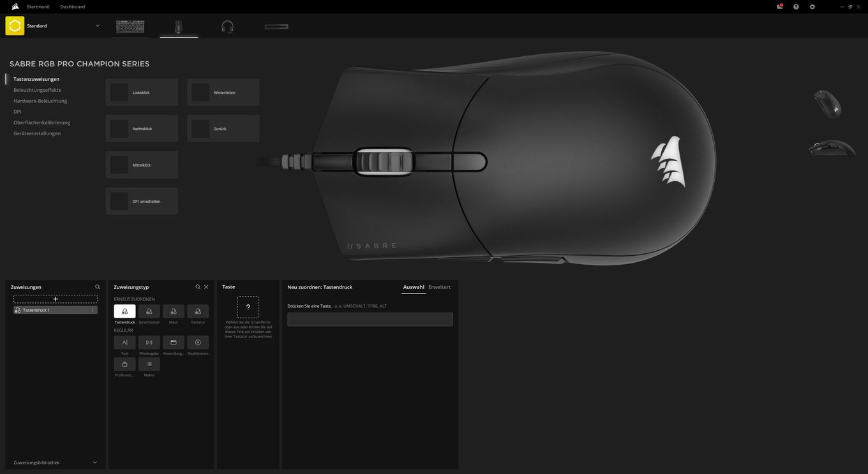Screen dimensions: 868x474
Task: Select the Mittelklick button tile
Action: point(142,165)
